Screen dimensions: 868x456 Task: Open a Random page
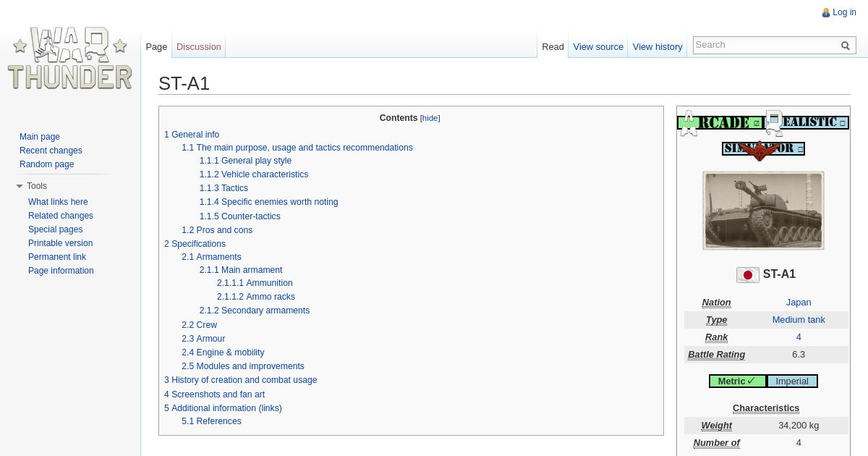click(x=47, y=164)
